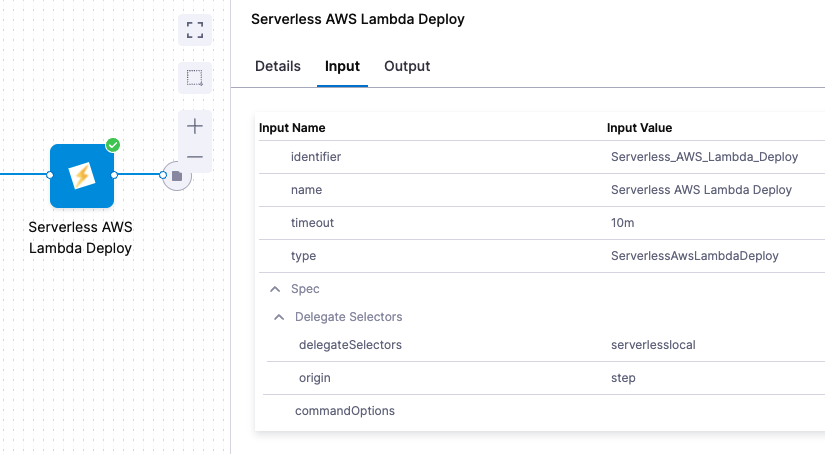Image resolution: width=825 pixels, height=454 pixels.
Task: Click the Input Name column header
Action: 292,128
